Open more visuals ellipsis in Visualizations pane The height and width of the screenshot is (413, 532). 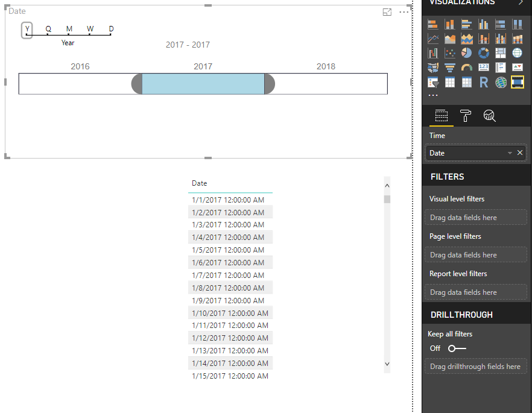433,95
